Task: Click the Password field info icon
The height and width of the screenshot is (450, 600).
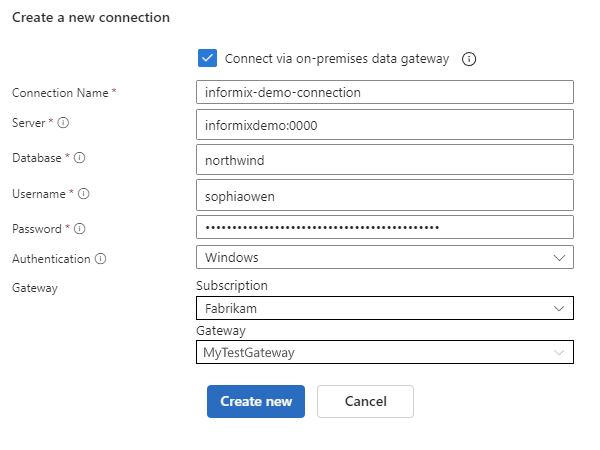Action: click(x=80, y=228)
